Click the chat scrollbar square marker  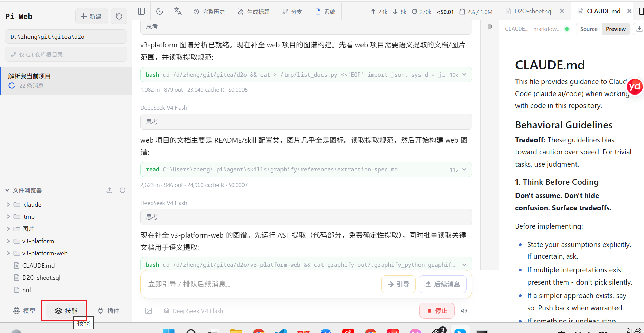tap(490, 27)
